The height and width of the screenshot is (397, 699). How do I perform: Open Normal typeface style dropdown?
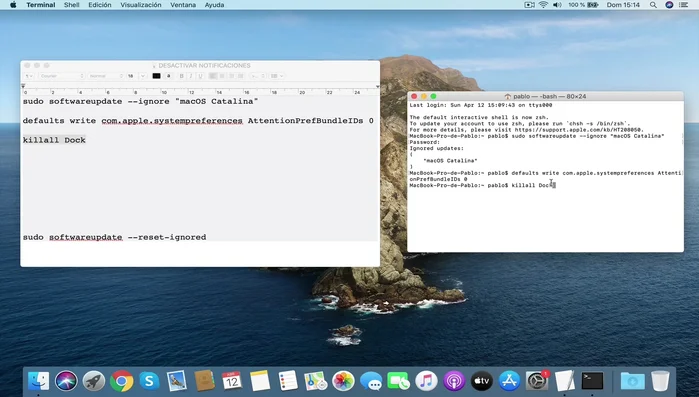(x=106, y=76)
